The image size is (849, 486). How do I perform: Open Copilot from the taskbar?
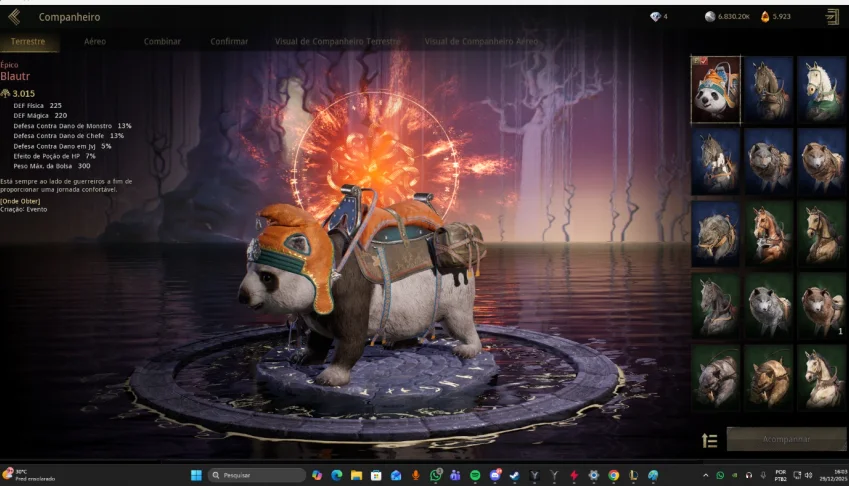[x=317, y=475]
